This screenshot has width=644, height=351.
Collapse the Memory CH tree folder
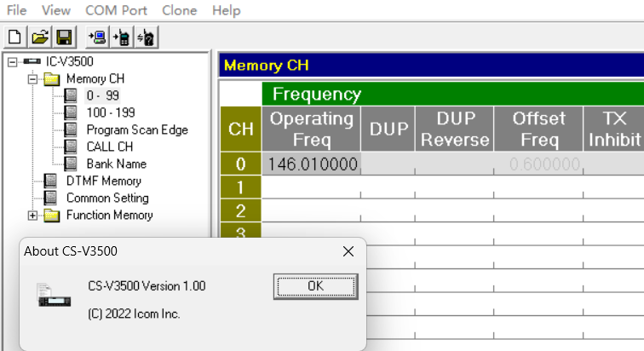point(32,78)
